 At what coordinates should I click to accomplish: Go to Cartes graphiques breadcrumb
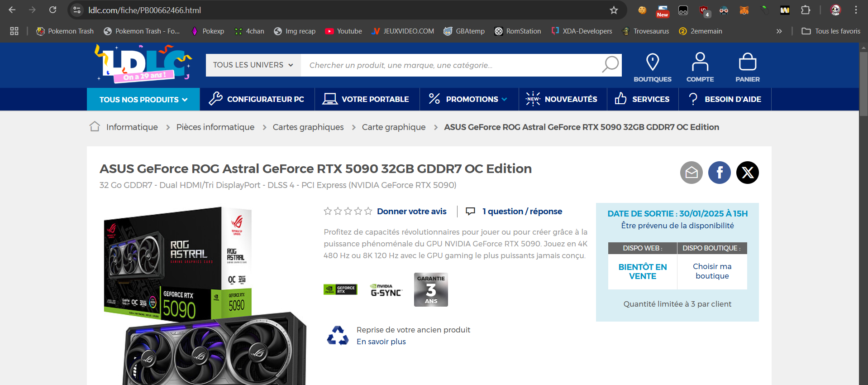tap(308, 127)
